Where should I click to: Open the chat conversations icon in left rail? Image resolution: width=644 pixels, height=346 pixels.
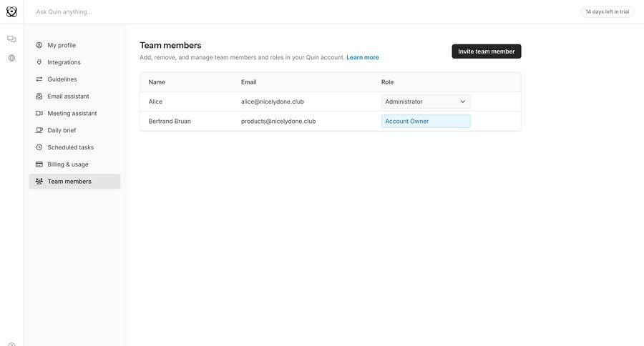(11, 39)
